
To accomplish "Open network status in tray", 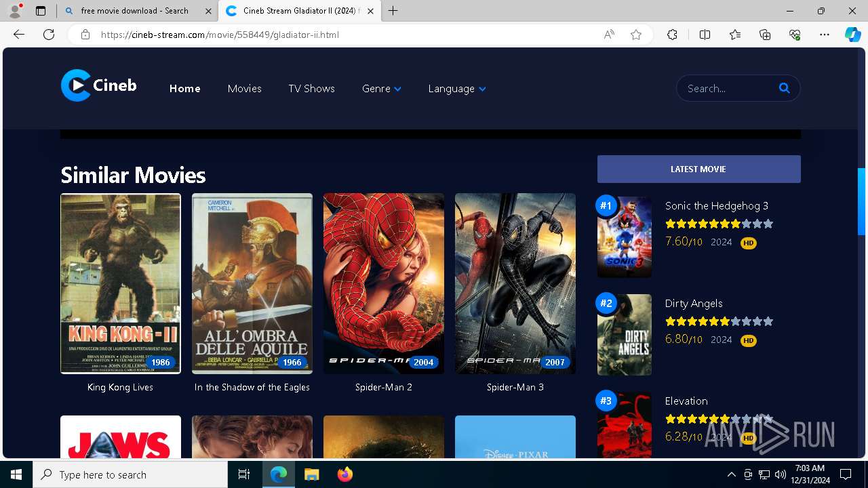I will tap(764, 474).
